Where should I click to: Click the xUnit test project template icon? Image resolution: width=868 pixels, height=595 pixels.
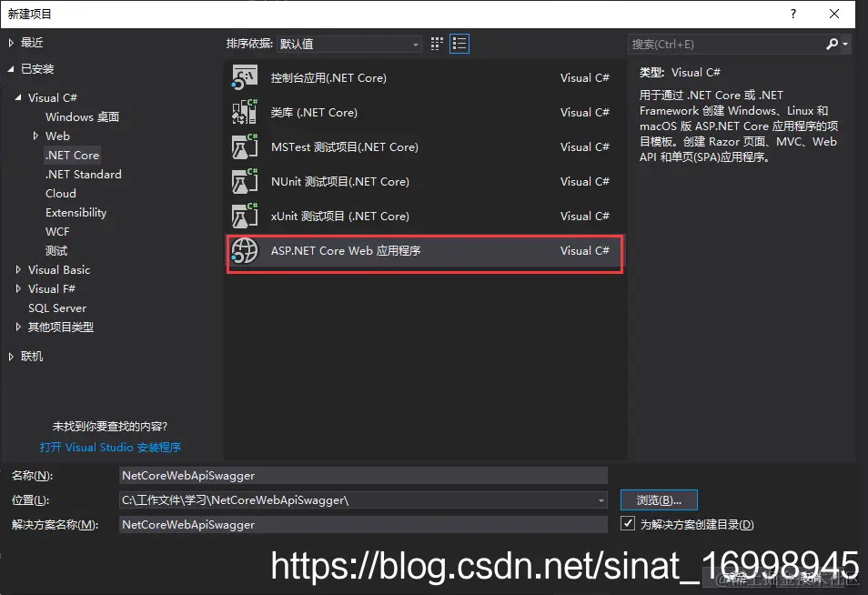coord(245,216)
